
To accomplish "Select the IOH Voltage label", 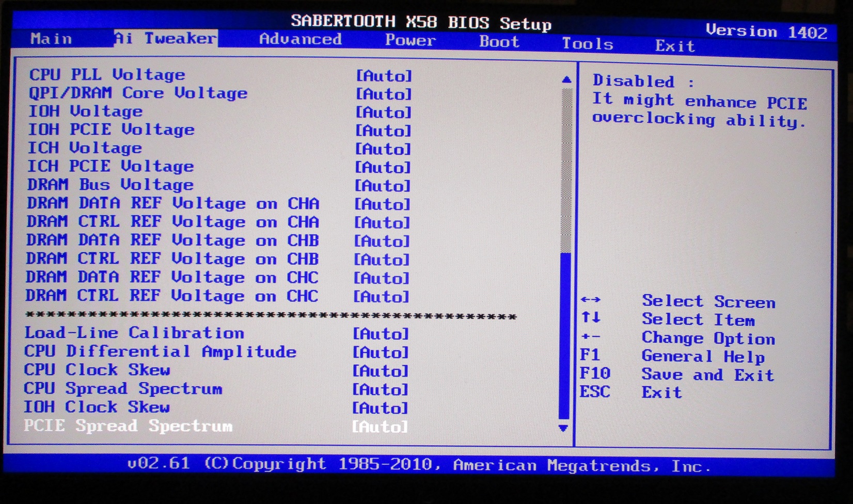I will (x=85, y=111).
